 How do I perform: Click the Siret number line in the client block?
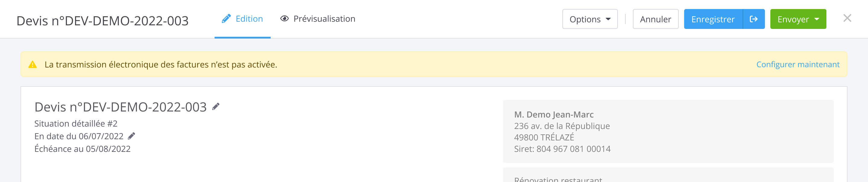click(x=562, y=149)
